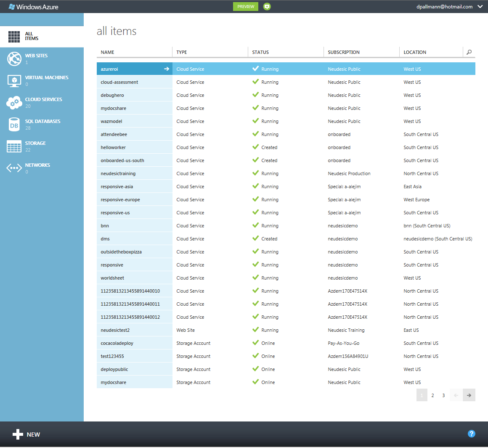Click the Virtual Machines monitor icon

(x=14, y=81)
